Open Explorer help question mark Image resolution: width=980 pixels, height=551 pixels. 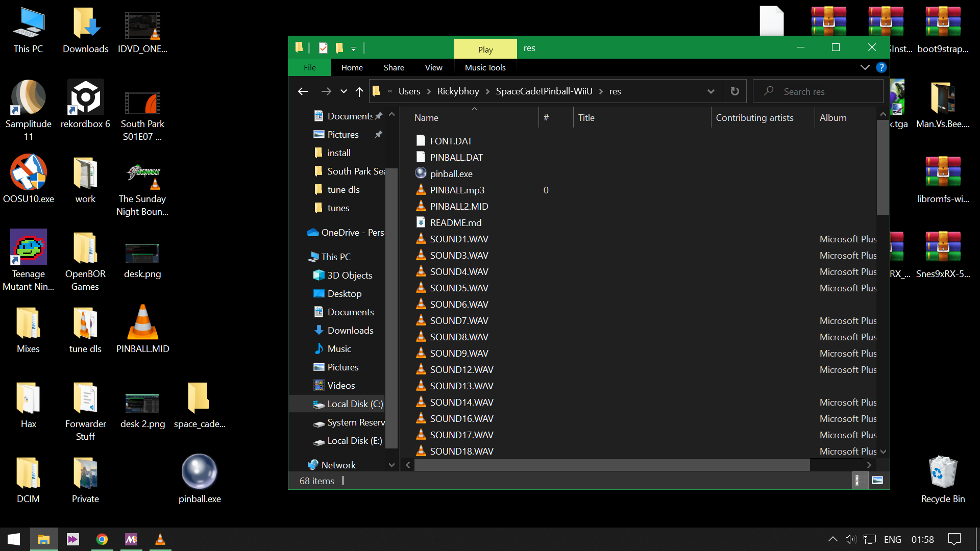[881, 67]
